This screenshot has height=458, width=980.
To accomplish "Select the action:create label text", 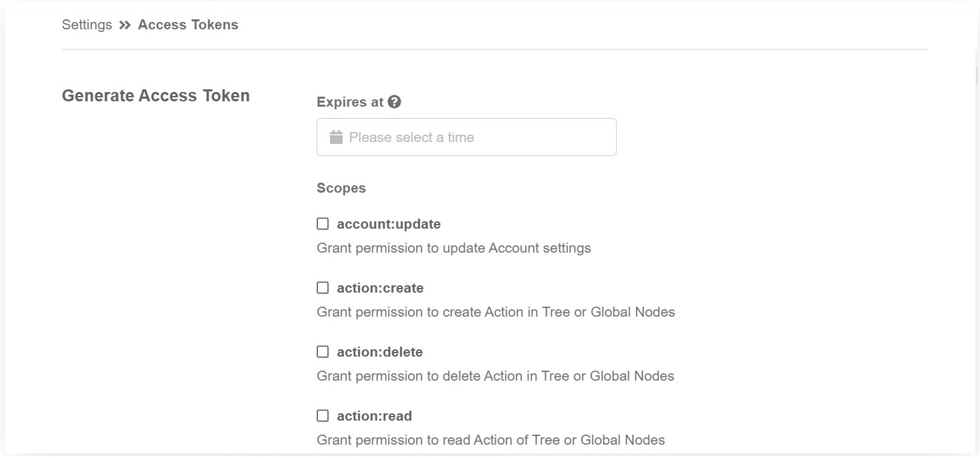I will 380,288.
